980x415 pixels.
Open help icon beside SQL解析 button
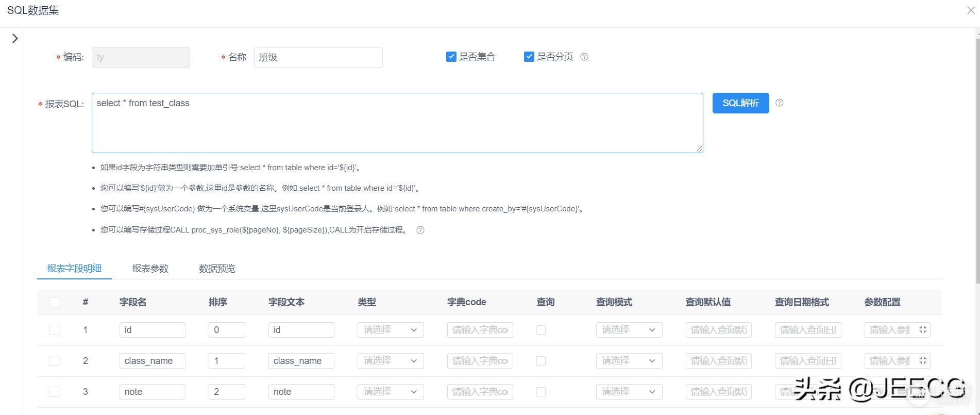tap(780, 103)
